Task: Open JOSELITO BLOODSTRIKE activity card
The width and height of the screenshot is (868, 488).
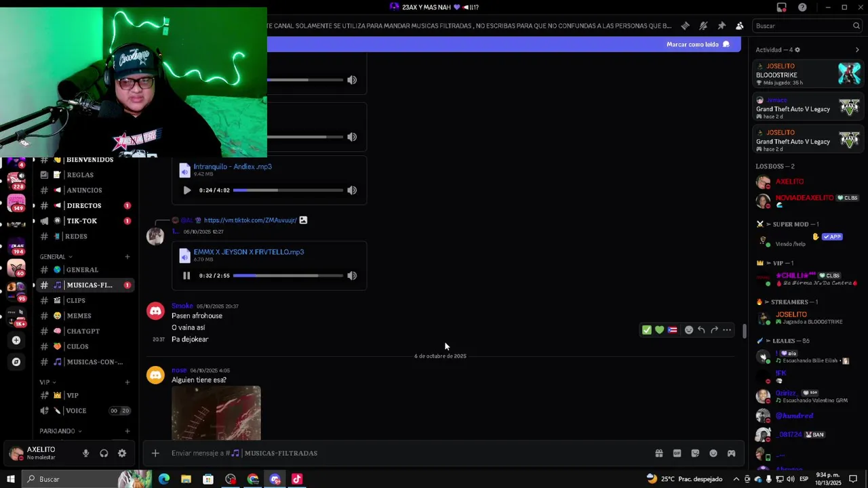Action: [808, 75]
